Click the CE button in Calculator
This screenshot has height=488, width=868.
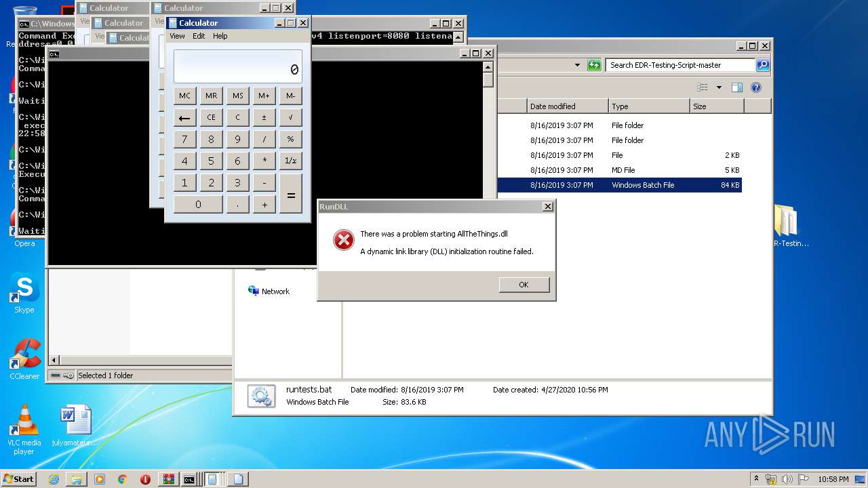click(211, 117)
